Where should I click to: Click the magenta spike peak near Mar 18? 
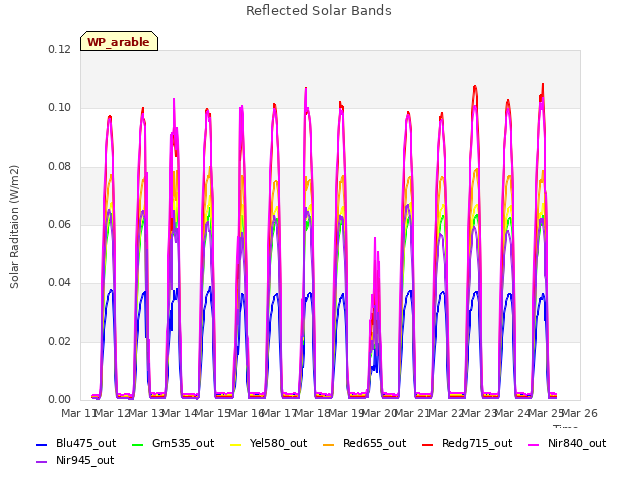point(306,88)
